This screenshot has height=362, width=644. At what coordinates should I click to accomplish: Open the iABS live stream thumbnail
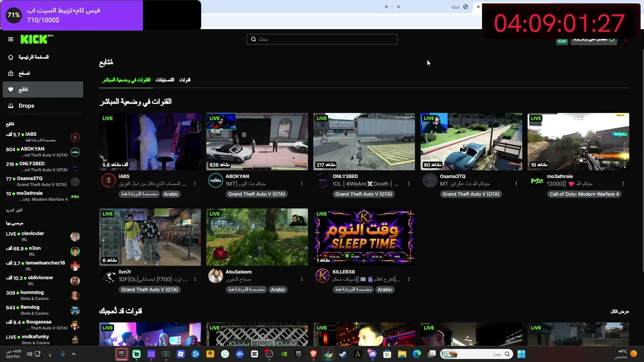point(150,142)
